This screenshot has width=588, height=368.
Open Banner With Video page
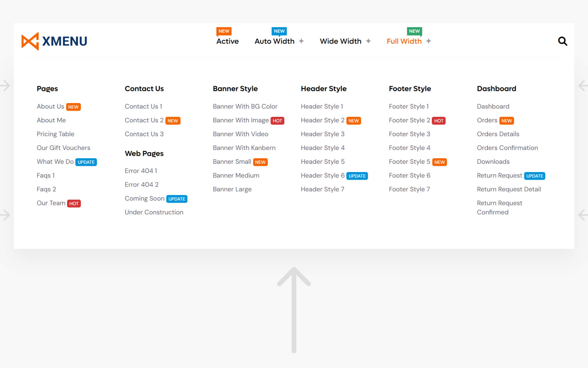point(240,134)
